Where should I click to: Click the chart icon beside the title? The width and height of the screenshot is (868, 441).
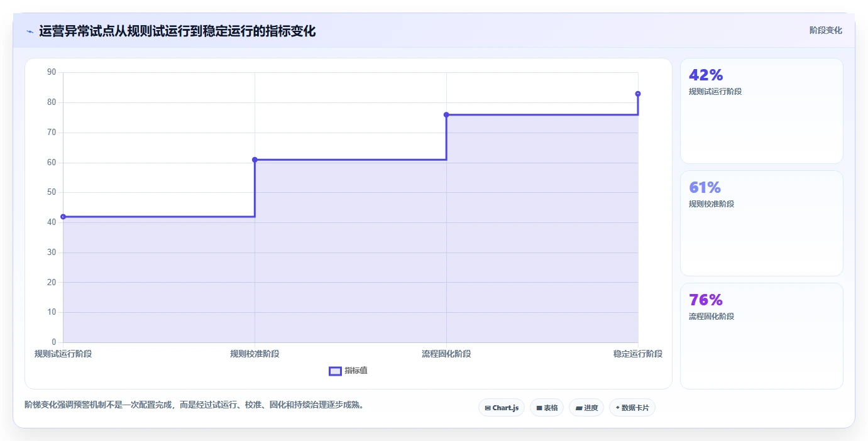coord(30,31)
